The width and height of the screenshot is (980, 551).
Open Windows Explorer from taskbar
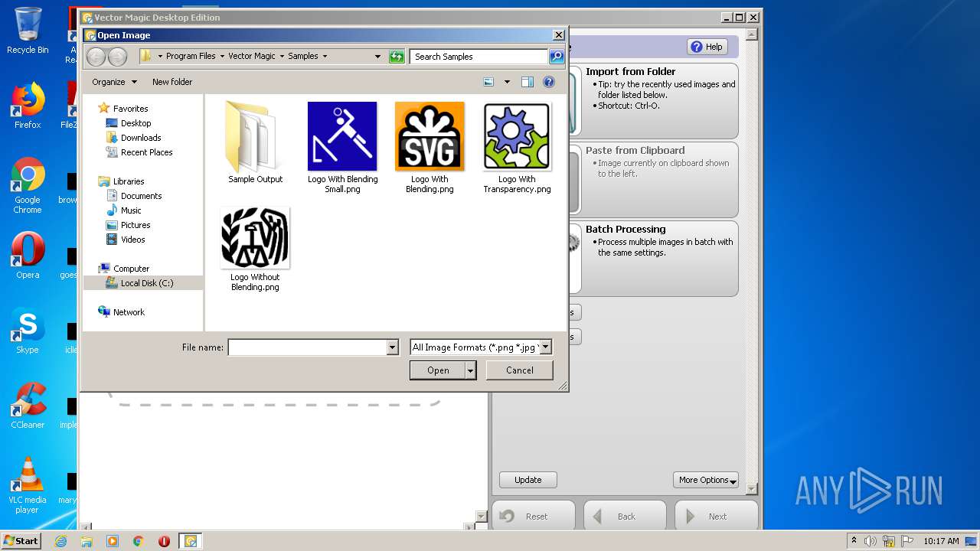click(x=87, y=541)
